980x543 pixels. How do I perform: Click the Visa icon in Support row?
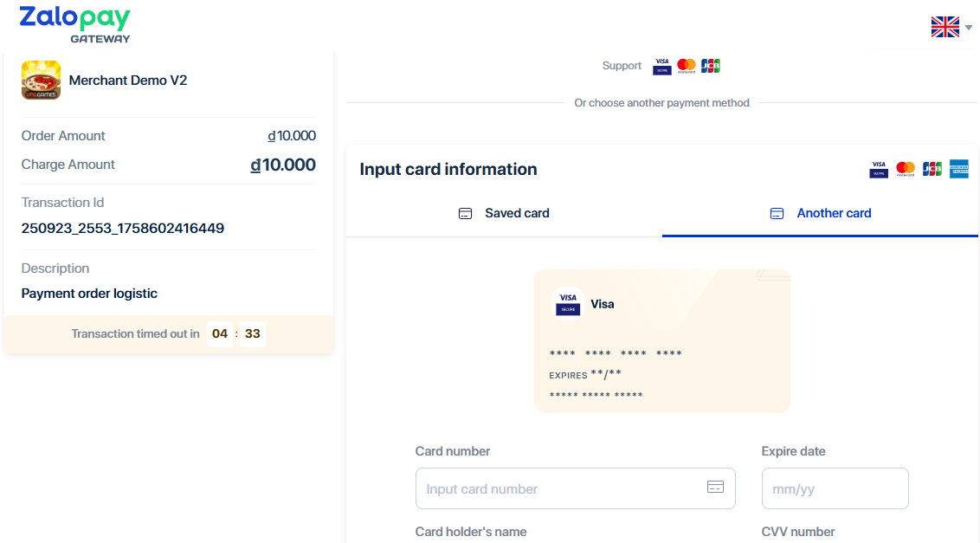[662, 66]
